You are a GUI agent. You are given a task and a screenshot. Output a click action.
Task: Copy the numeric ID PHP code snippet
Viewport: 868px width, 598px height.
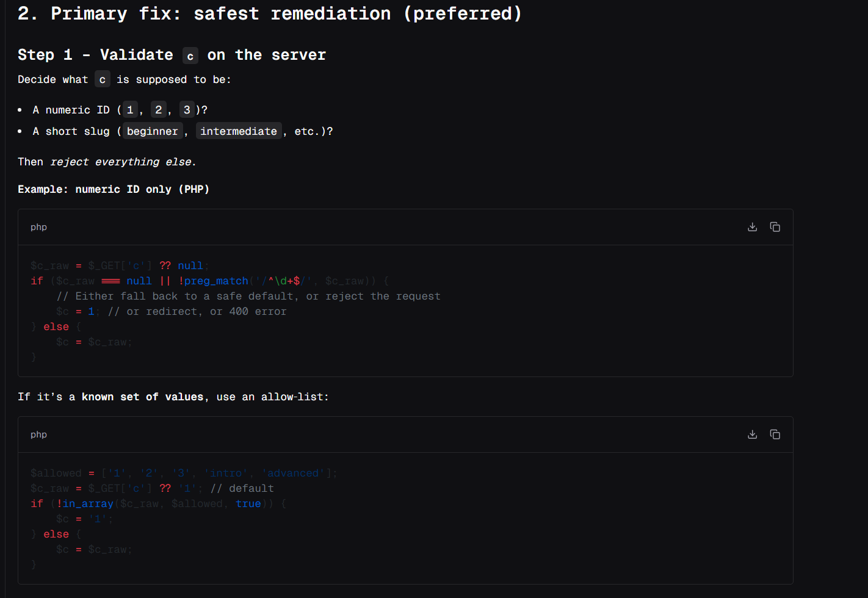[x=775, y=227]
